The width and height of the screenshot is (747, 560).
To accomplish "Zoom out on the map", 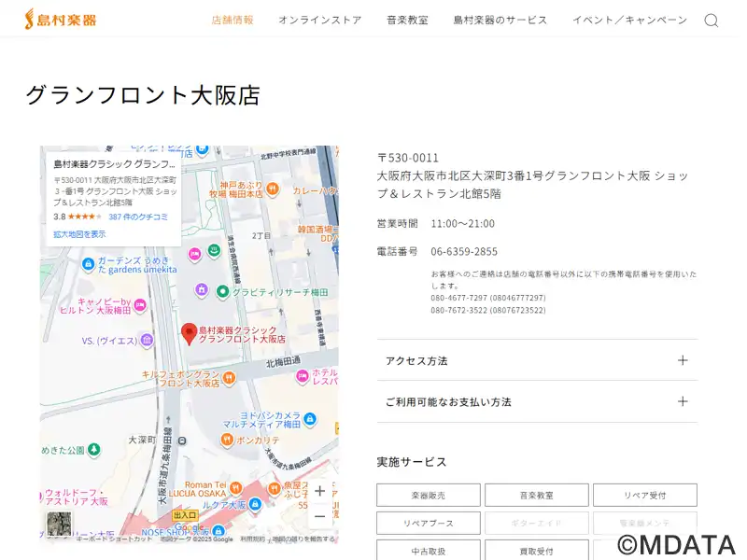I will point(319,516).
